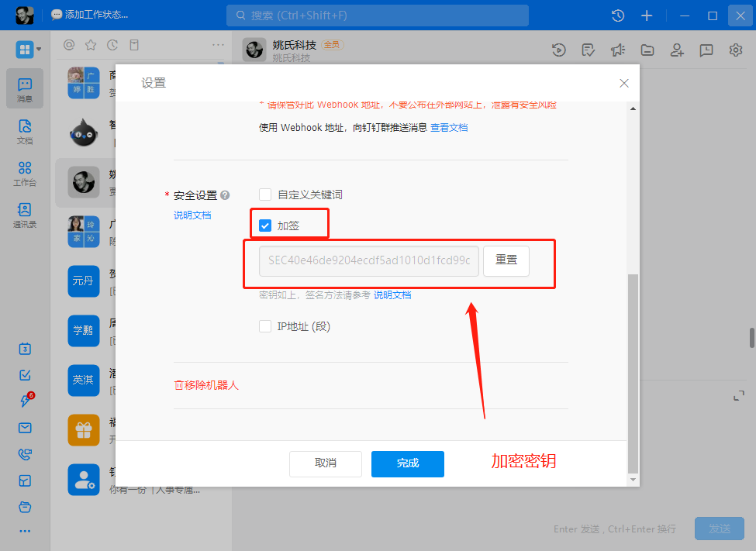Screen dimensions: 756x551
Task: Click the 全员 tag next to group name
Action: (x=332, y=44)
